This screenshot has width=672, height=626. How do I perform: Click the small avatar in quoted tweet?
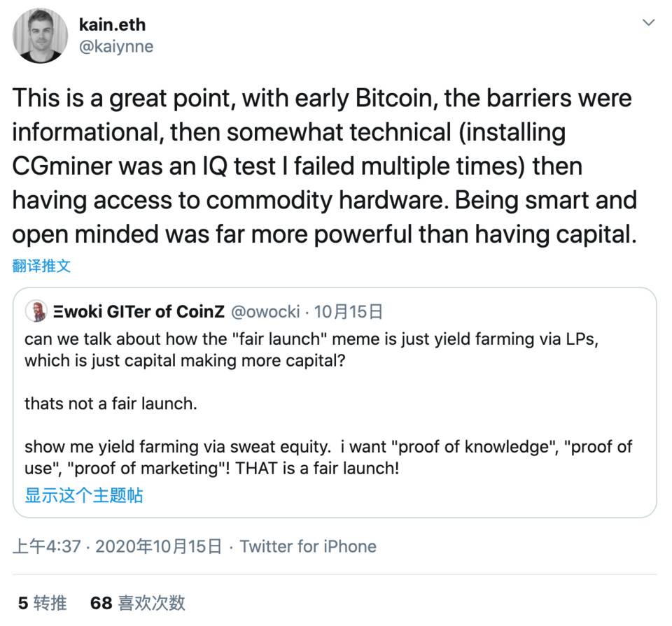click(x=35, y=311)
